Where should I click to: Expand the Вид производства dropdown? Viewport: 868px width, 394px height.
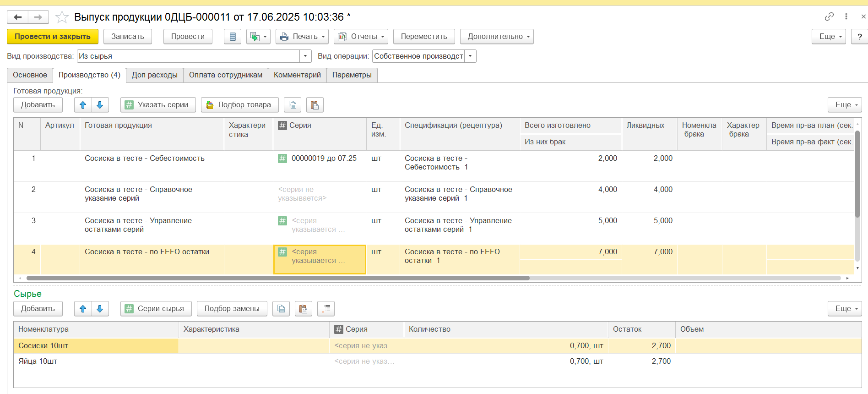(305, 56)
